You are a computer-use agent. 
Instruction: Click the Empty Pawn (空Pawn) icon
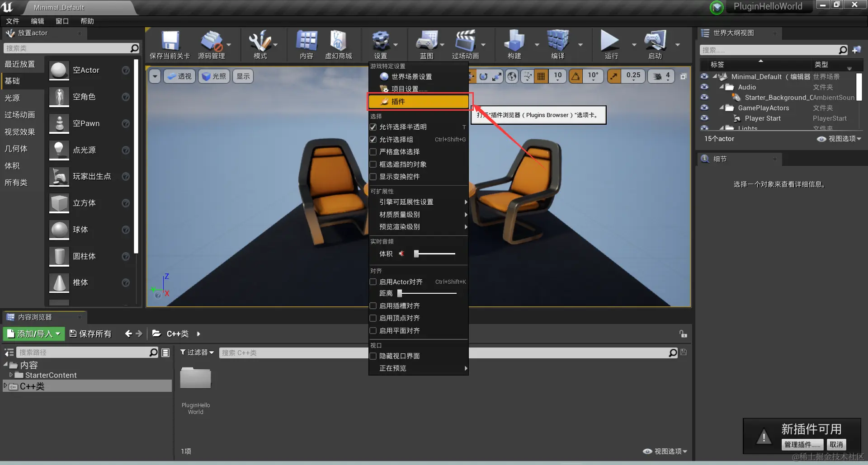(59, 124)
